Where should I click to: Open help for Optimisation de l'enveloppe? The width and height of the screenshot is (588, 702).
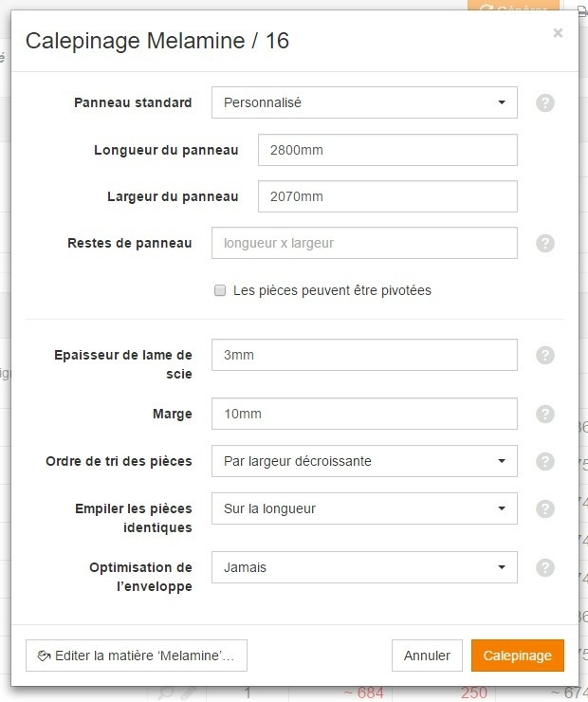[545, 567]
